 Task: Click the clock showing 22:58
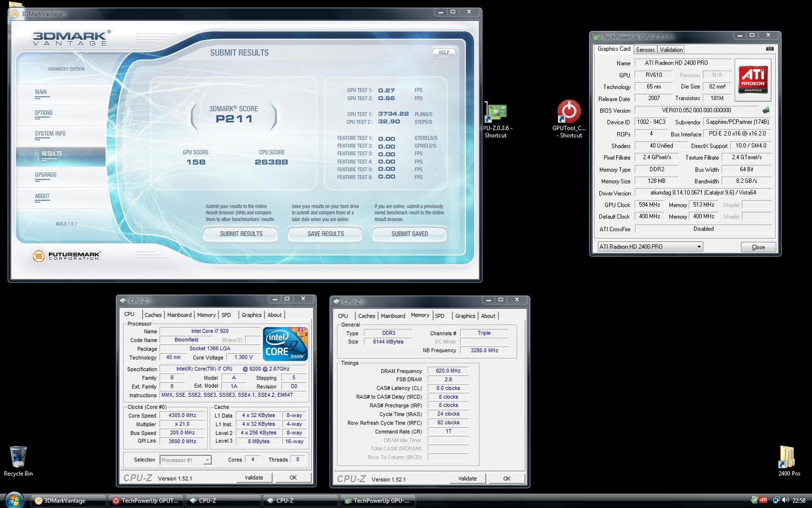tap(799, 500)
